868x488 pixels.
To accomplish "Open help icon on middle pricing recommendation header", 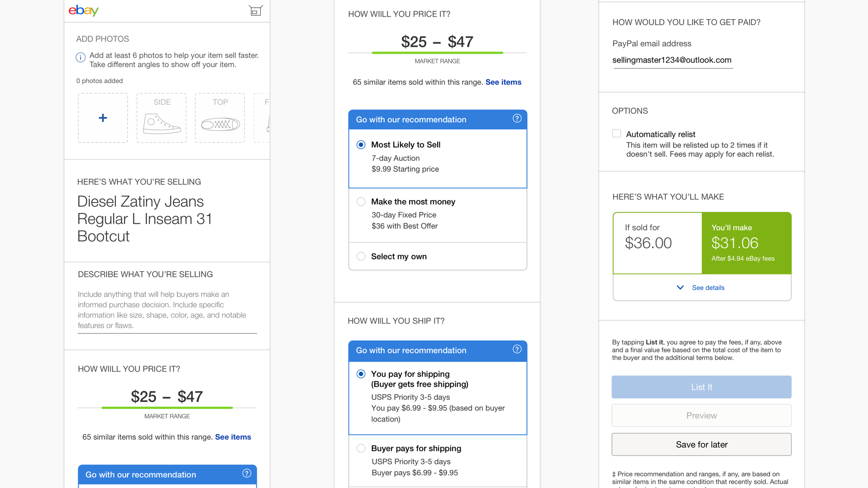I will [x=517, y=118].
